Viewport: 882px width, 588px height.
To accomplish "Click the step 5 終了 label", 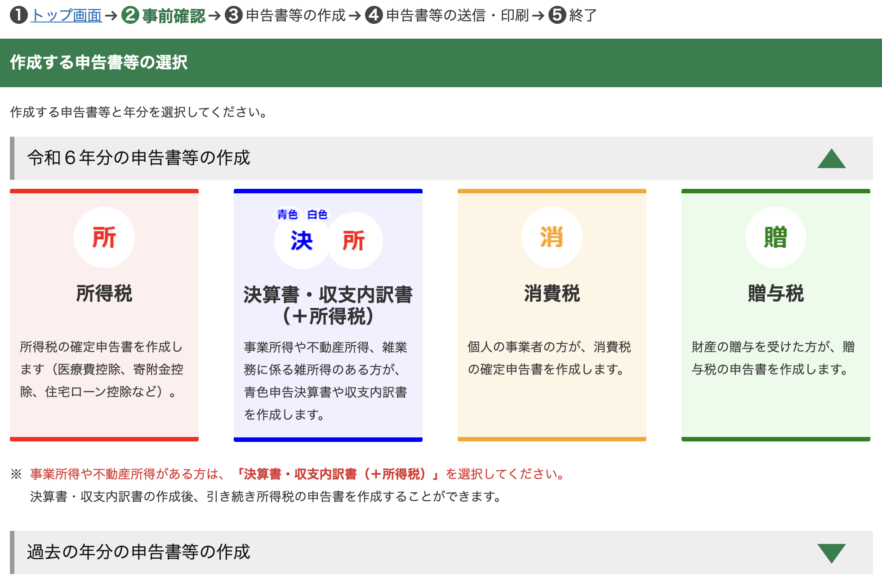I will click(x=583, y=16).
